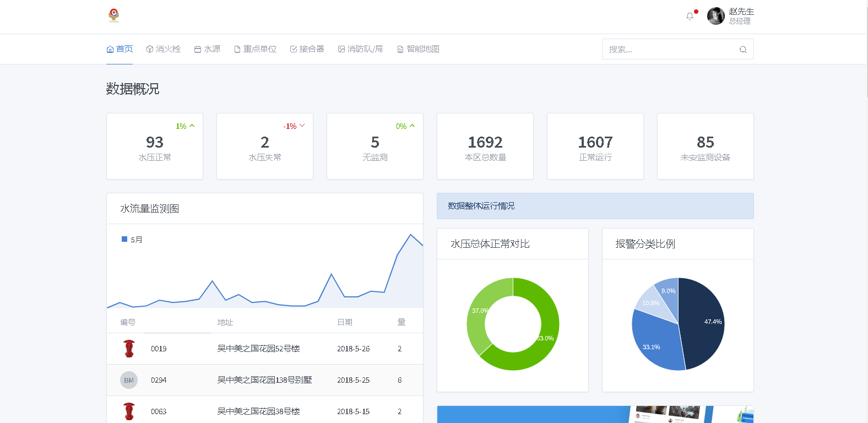868x423 pixels.
Task: Click up chevron on 无监测 card
Action: [413, 126]
